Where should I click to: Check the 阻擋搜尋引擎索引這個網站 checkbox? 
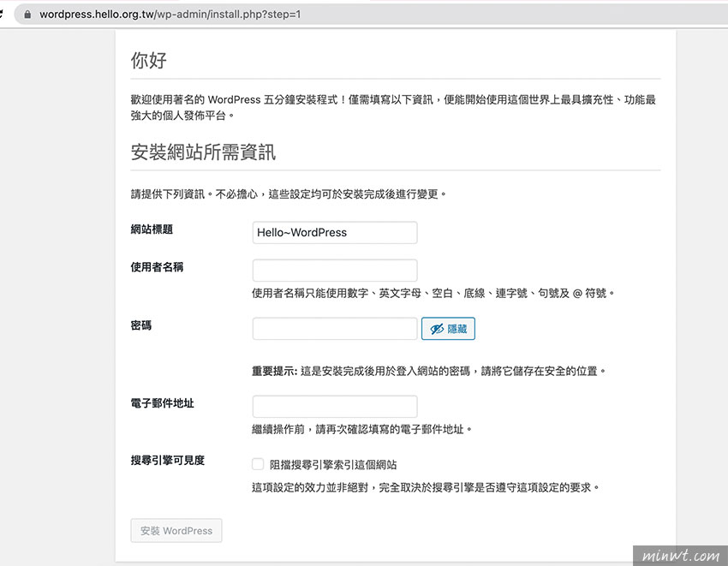(258, 464)
